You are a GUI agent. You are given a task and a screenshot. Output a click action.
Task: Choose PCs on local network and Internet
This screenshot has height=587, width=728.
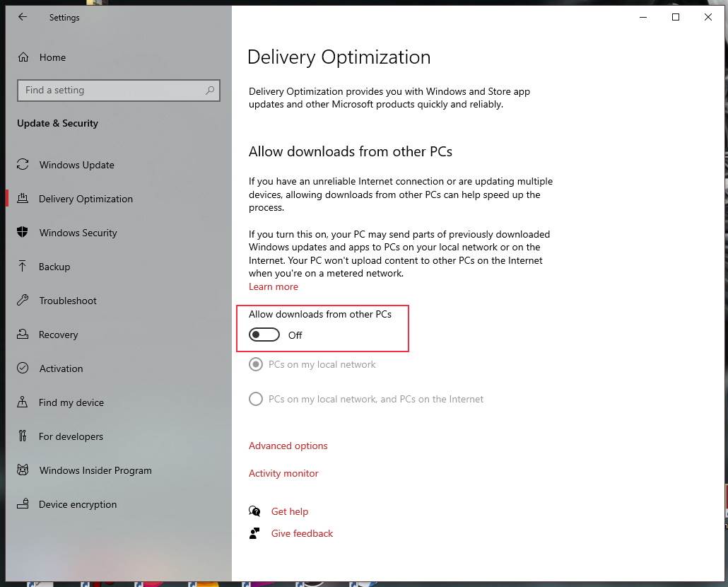(x=256, y=399)
